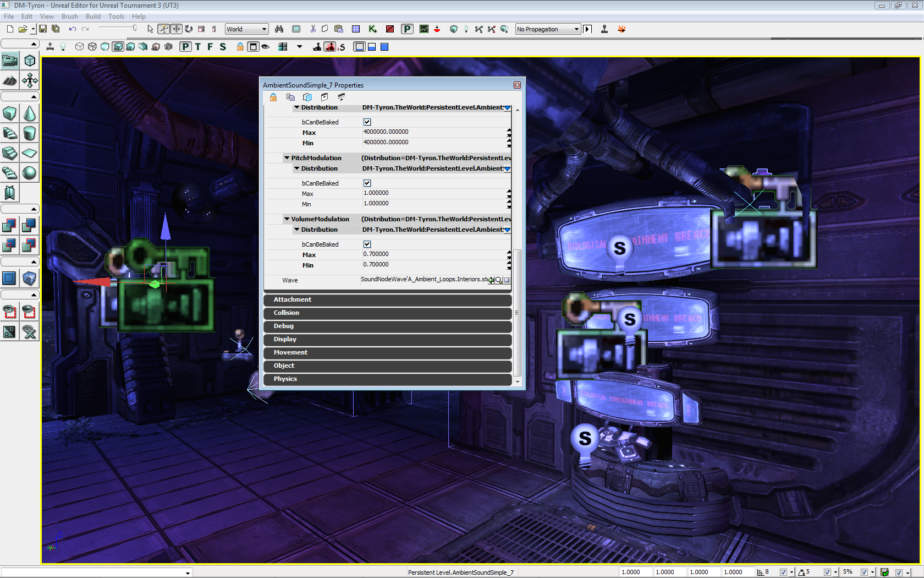Toggle the topmost bCanBeBaked checkbox
924x578 pixels.
pos(367,122)
